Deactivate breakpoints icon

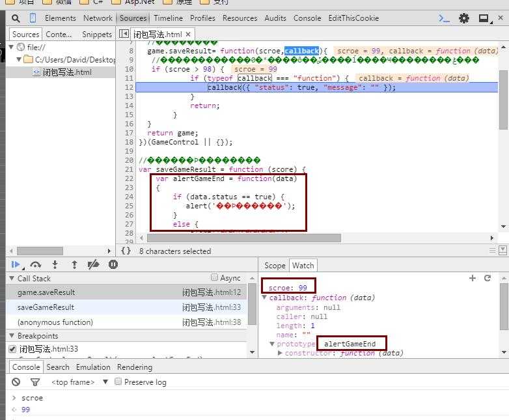point(93,265)
